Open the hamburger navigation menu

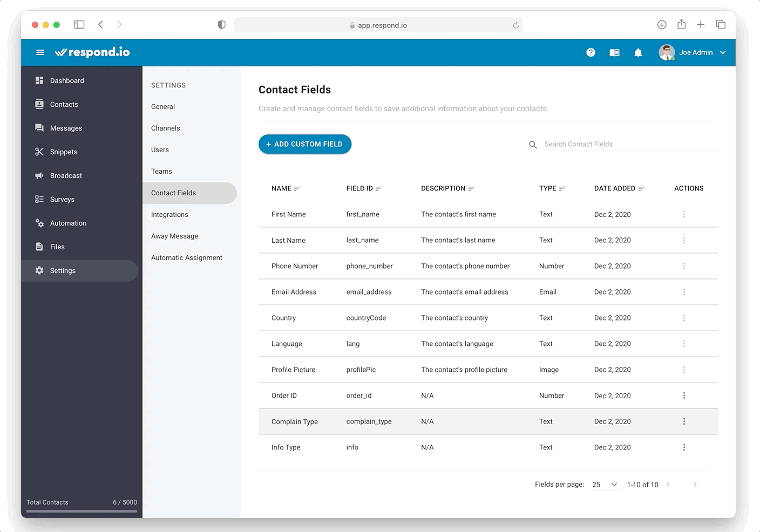40,52
